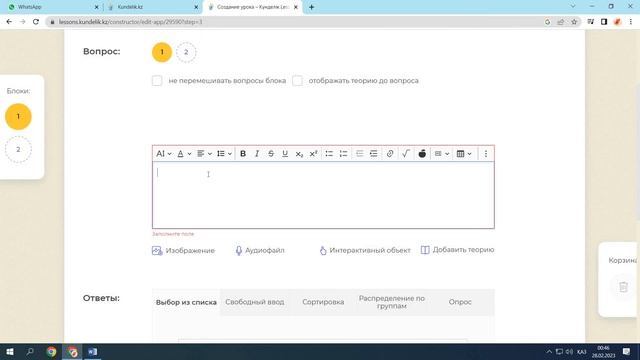Insert a bulleted list
640x360 pixels.
pos(329,154)
